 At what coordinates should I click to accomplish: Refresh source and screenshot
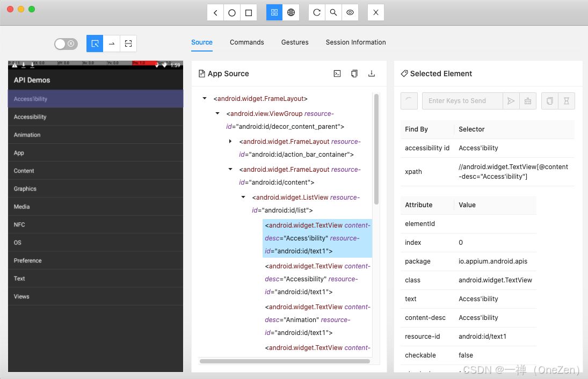(317, 13)
